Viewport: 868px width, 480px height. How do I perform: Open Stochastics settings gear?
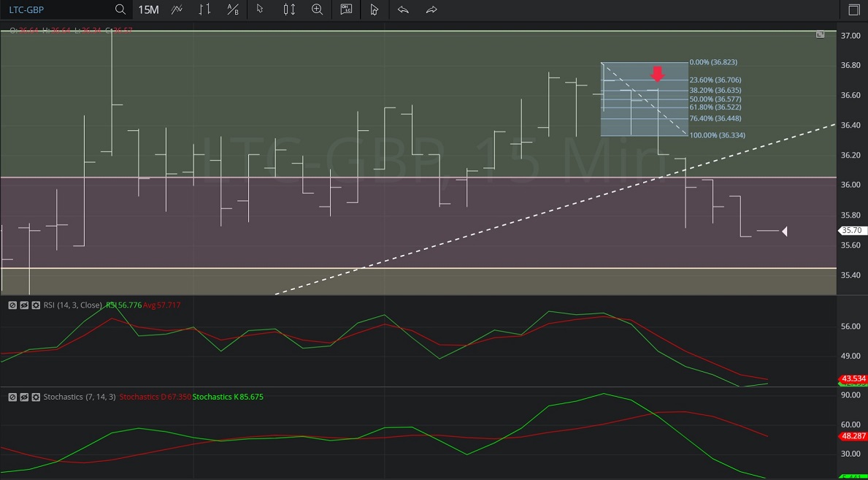point(36,397)
